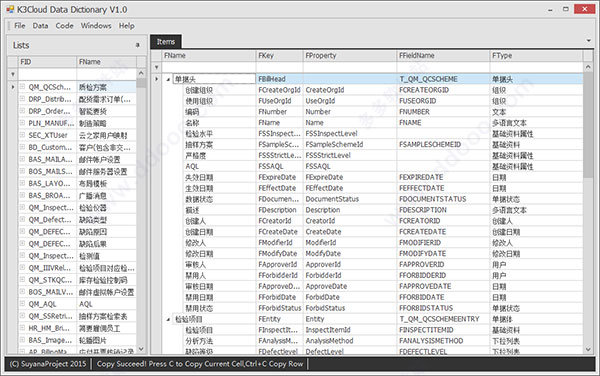This screenshot has width=600, height=376.
Task: Open the Windows menu
Action: (96, 26)
